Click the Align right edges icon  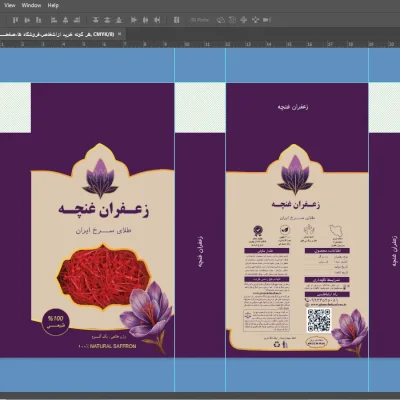click(x=77, y=20)
